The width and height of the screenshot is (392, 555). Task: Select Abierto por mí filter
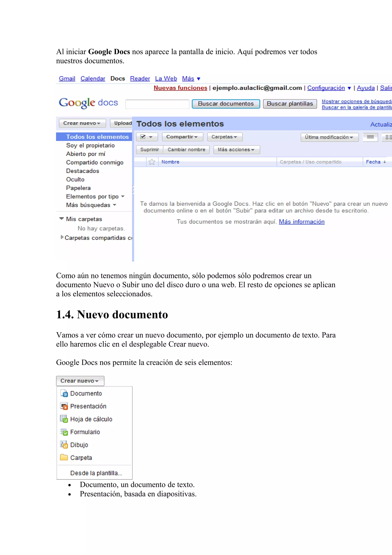pyautogui.click(x=86, y=154)
